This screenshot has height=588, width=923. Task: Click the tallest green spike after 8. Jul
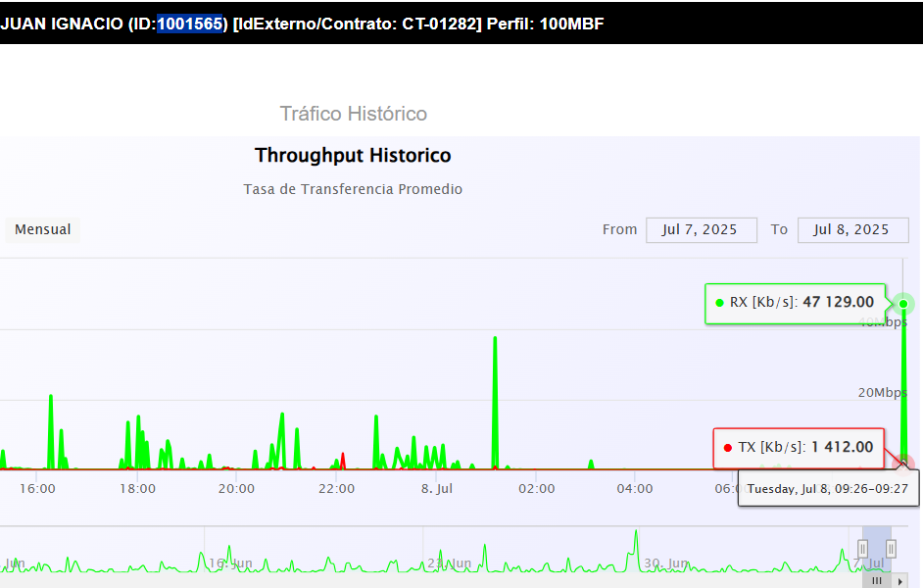495,341
